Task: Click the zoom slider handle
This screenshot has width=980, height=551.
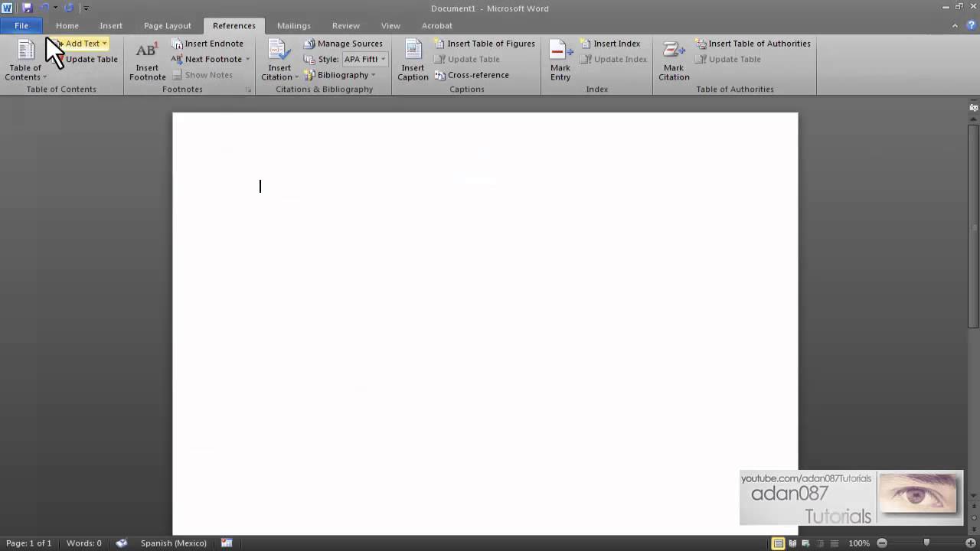Action: point(926,543)
